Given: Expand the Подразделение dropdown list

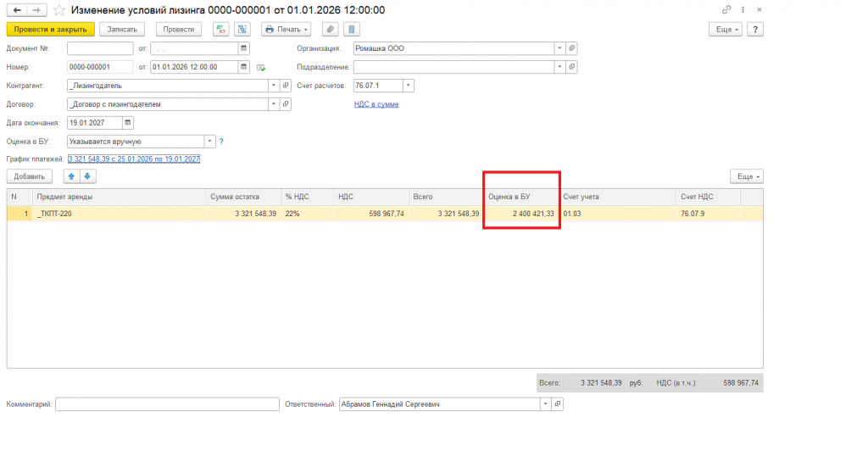Looking at the screenshot, I should 559,67.
